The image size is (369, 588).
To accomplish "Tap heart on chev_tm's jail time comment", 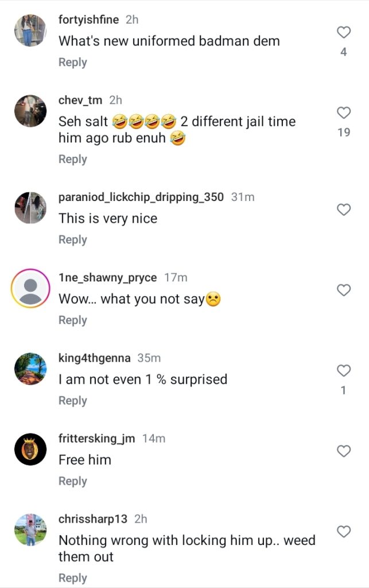I will pos(343,113).
